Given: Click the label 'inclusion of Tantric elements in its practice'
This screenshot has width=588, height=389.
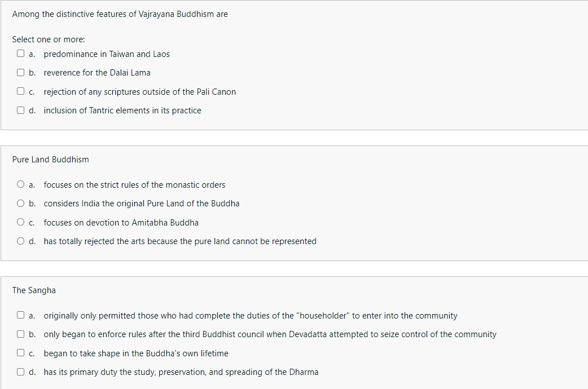Looking at the screenshot, I should 122,110.
